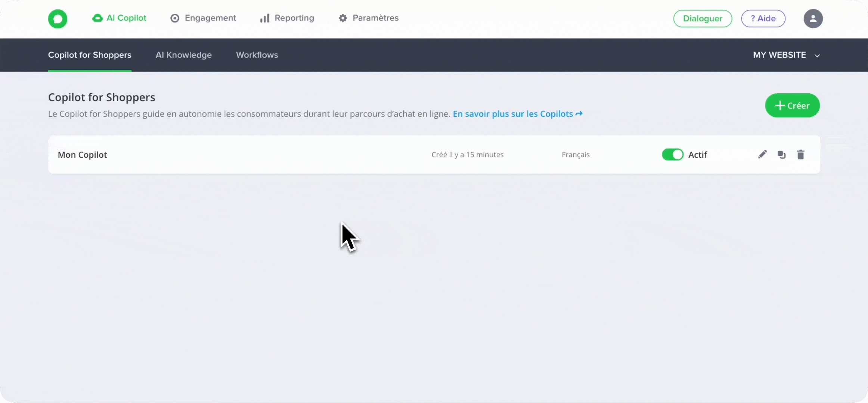The height and width of the screenshot is (403, 868).
Task: Edit Mon Copilot with pencil icon
Action: click(762, 154)
